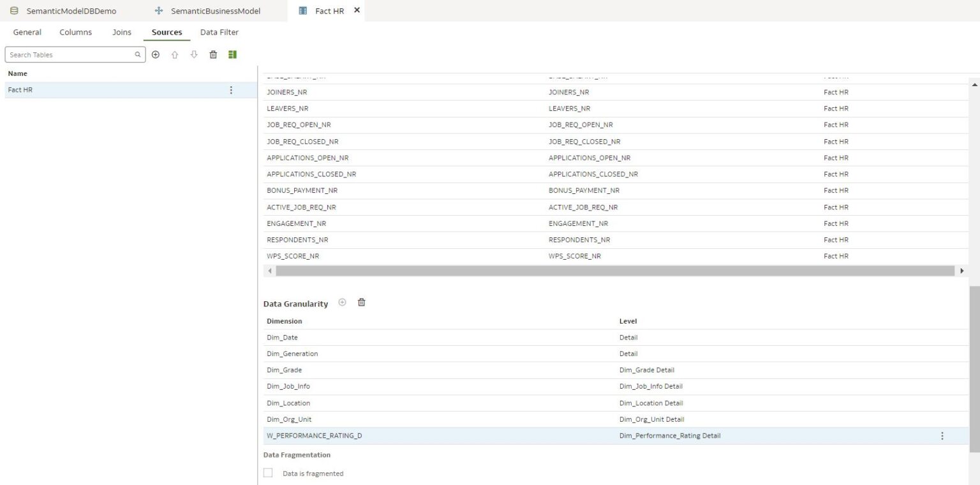This screenshot has width=980, height=485.
Task: Click the search magnifier icon
Action: coord(138,55)
